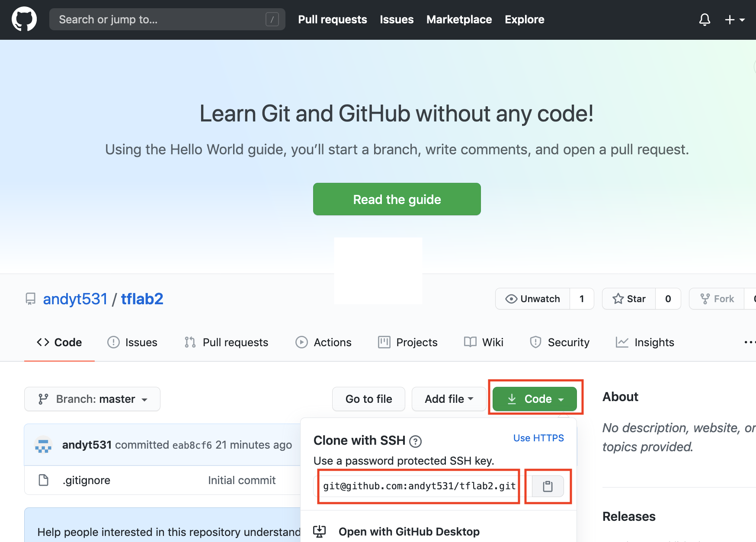The width and height of the screenshot is (756, 542).
Task: Open the .gitignore file
Action: coord(86,480)
